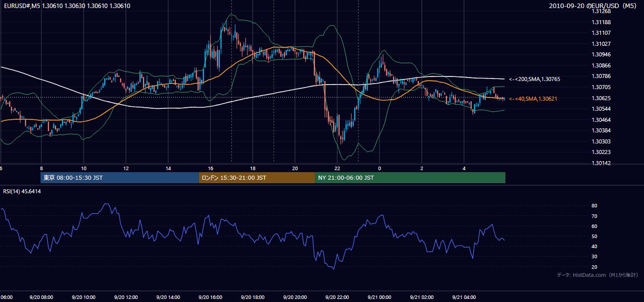644x302 pixels.
Task: Click RSI scale value 80
Action: coord(595,206)
